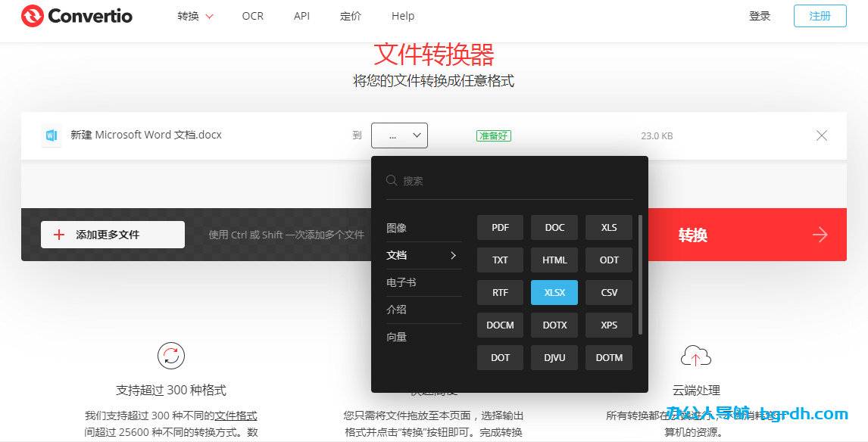Select PDF as output format
868x442 pixels.
tap(500, 227)
